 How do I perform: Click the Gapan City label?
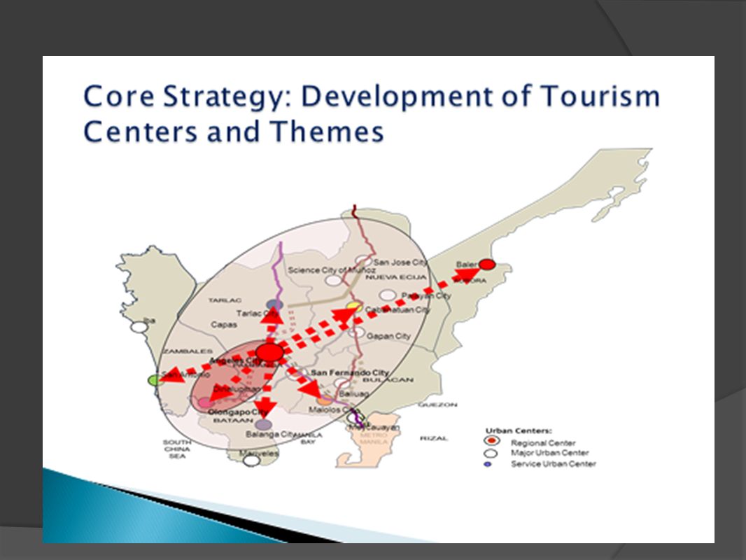(388, 336)
